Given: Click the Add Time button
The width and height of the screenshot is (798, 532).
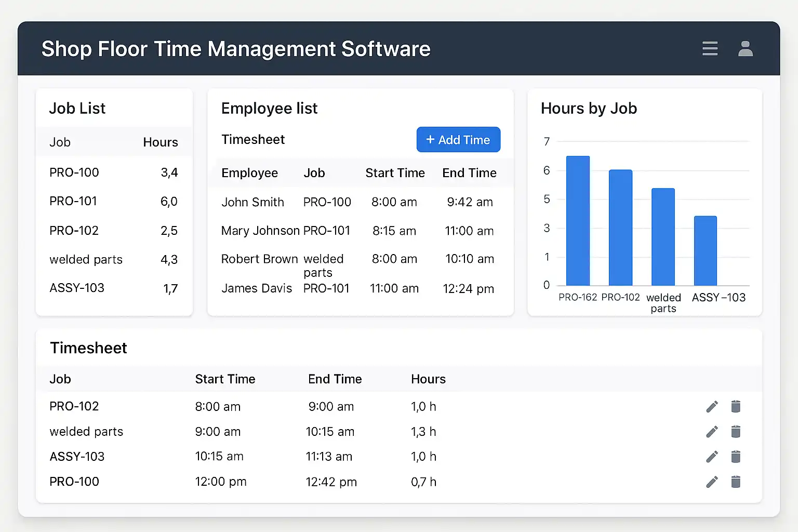Looking at the screenshot, I should [x=458, y=140].
